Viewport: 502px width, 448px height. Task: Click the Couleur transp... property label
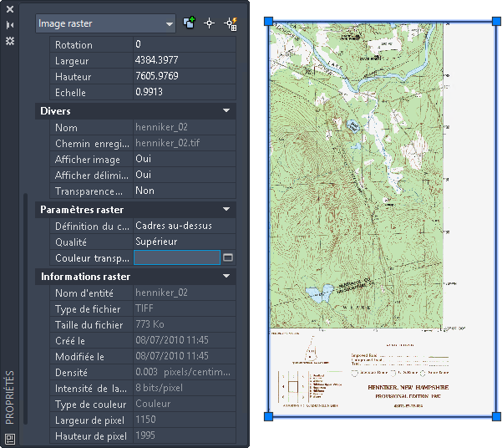92,258
